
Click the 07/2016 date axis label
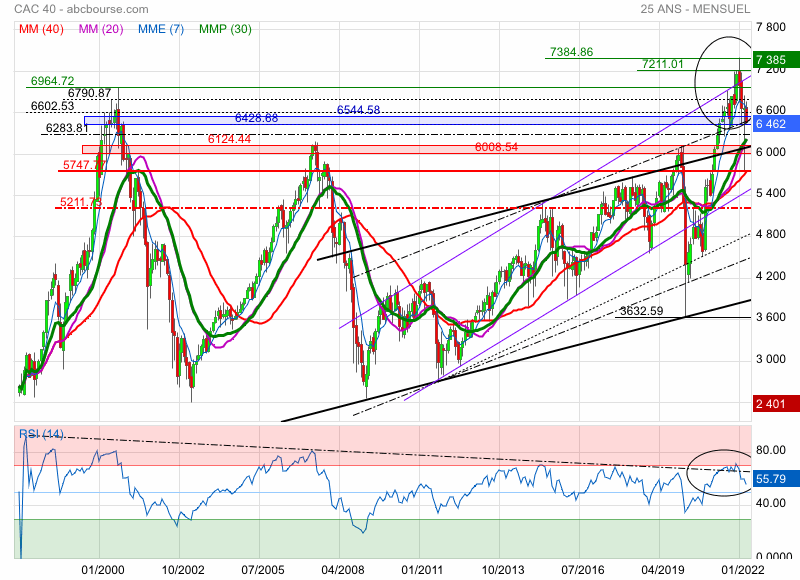pos(583,570)
